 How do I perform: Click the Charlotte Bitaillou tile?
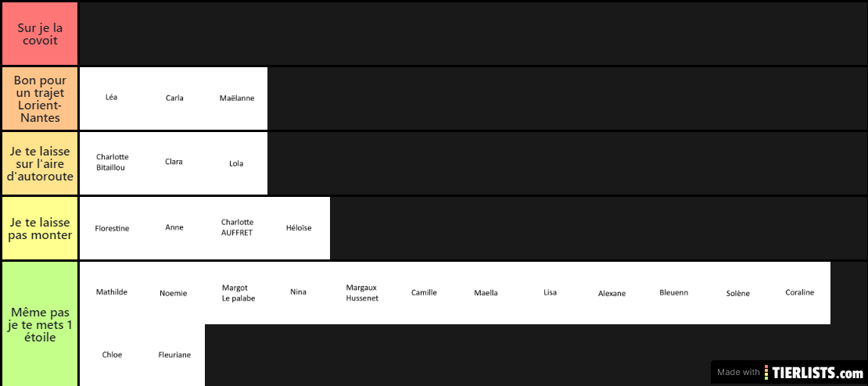111,163
